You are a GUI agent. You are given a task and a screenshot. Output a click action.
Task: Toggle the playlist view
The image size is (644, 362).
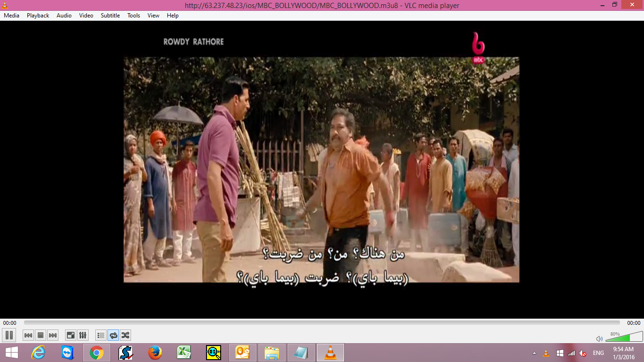point(101,335)
